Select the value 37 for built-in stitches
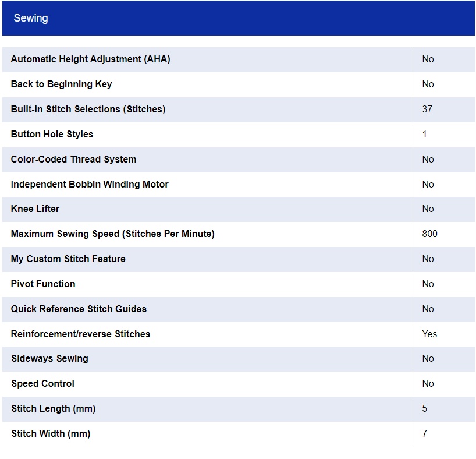 click(x=427, y=110)
